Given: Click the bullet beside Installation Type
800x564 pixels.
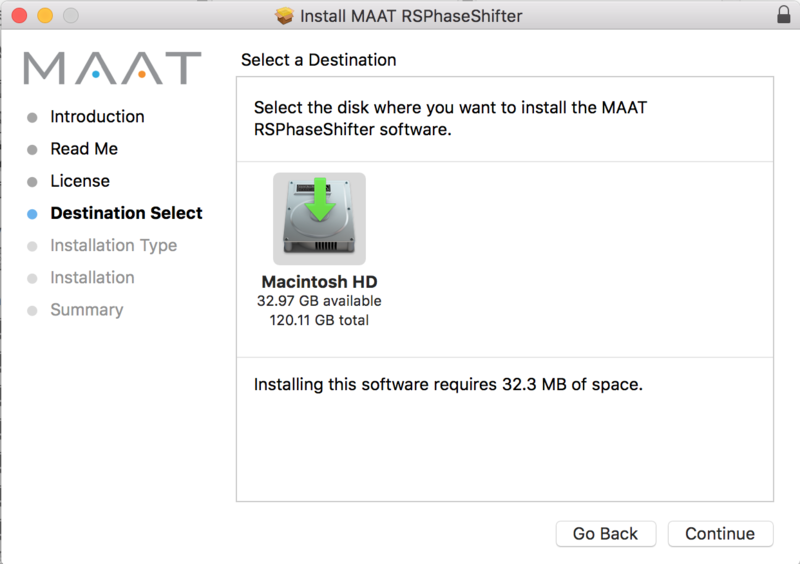Looking at the screenshot, I should [32, 246].
